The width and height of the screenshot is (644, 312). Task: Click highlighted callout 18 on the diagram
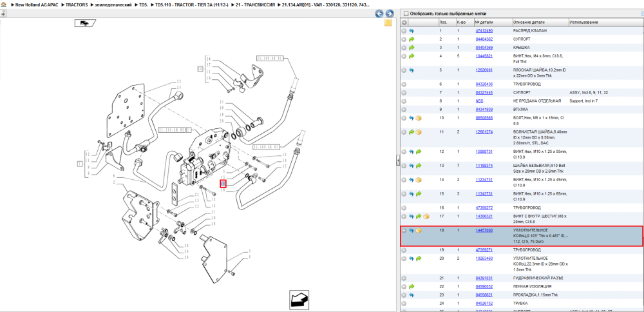point(223,183)
